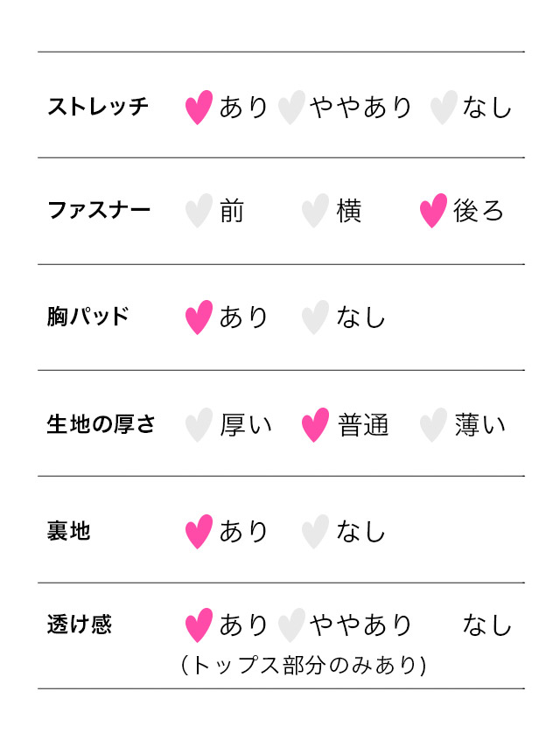Select gray heart for 生地の厚さ 厚い
The width and height of the screenshot is (560, 747).
tap(199, 425)
